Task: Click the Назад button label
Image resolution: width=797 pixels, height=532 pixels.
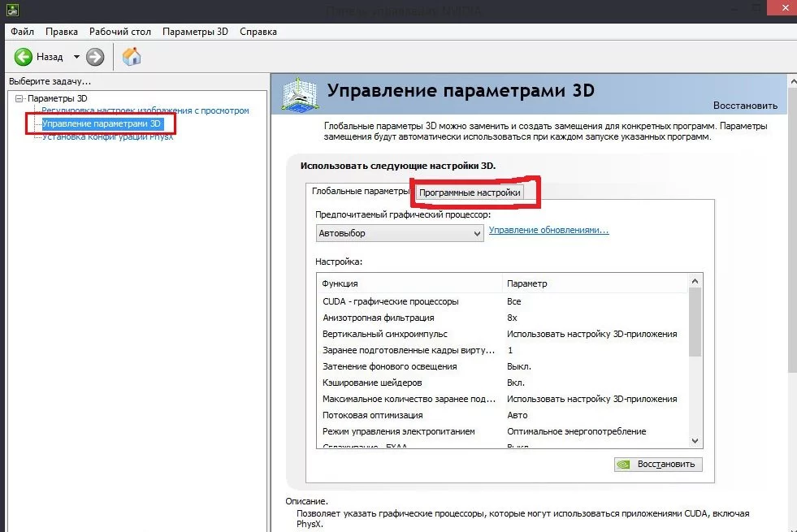Action: coord(50,57)
